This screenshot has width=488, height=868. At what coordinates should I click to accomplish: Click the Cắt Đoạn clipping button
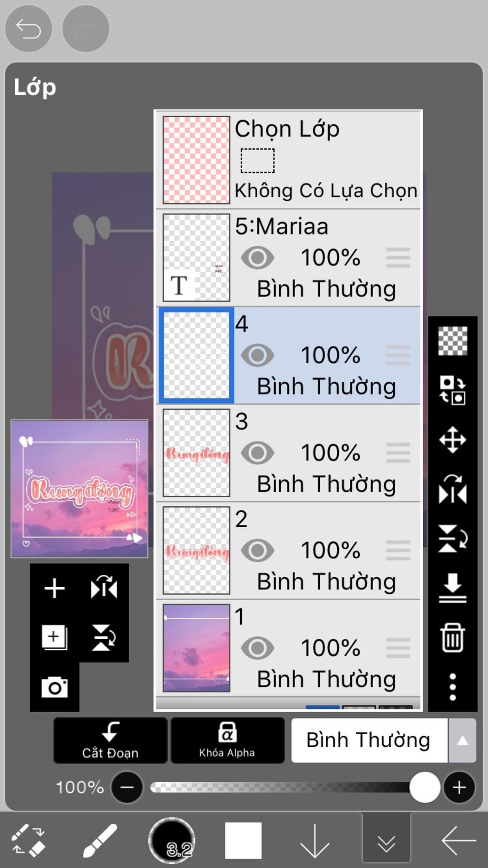pyautogui.click(x=110, y=740)
